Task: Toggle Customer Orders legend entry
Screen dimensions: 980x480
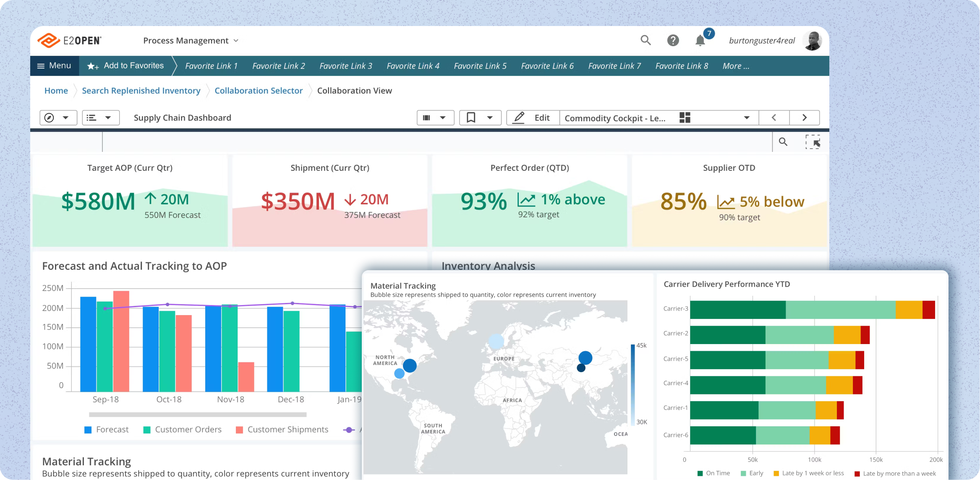Action: (182, 430)
